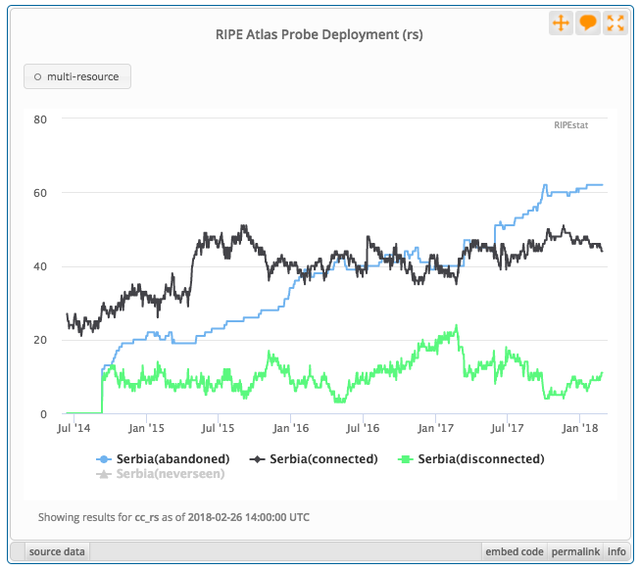Click the Jan '16 x-axis label
This screenshot has height=570, width=640.
point(291,428)
